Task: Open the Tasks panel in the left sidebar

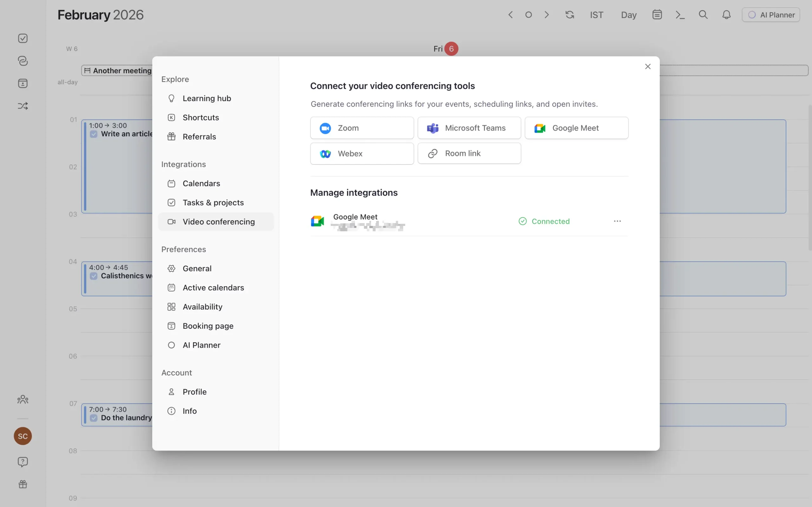Action: [23, 38]
